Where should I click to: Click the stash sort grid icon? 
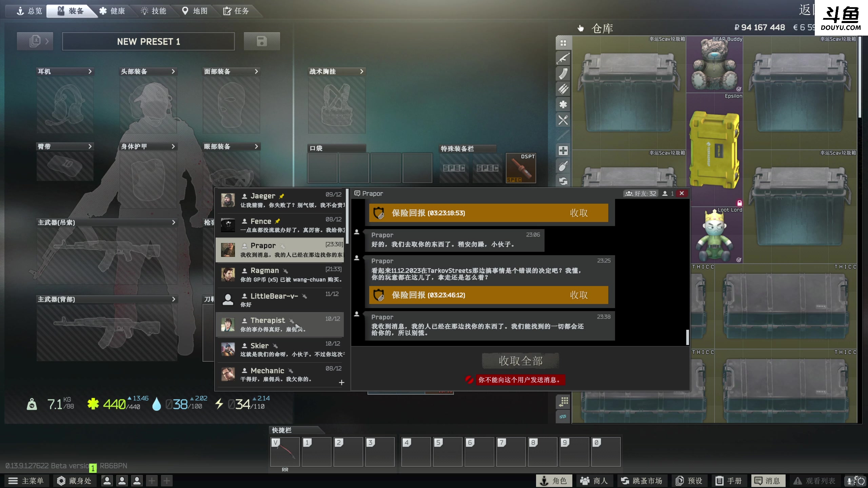click(563, 402)
